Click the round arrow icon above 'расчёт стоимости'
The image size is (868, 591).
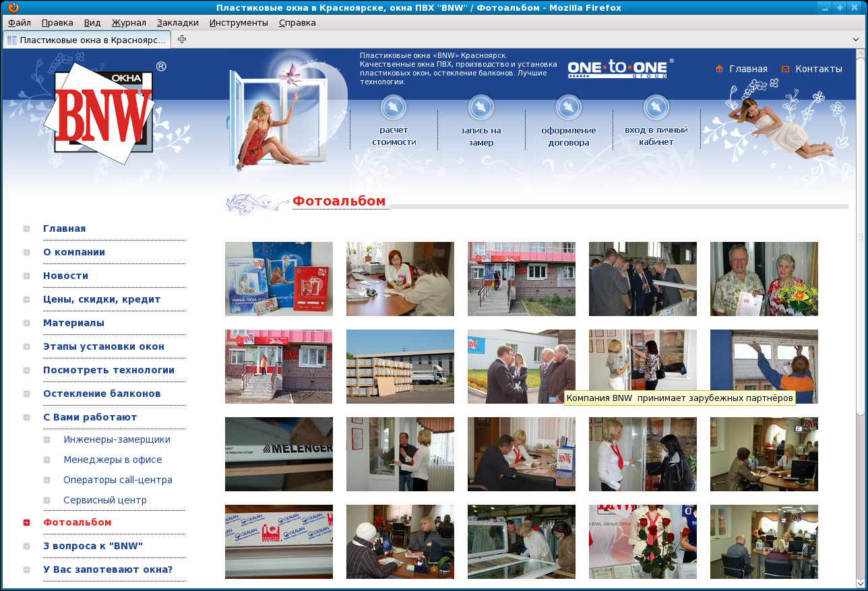[x=394, y=107]
